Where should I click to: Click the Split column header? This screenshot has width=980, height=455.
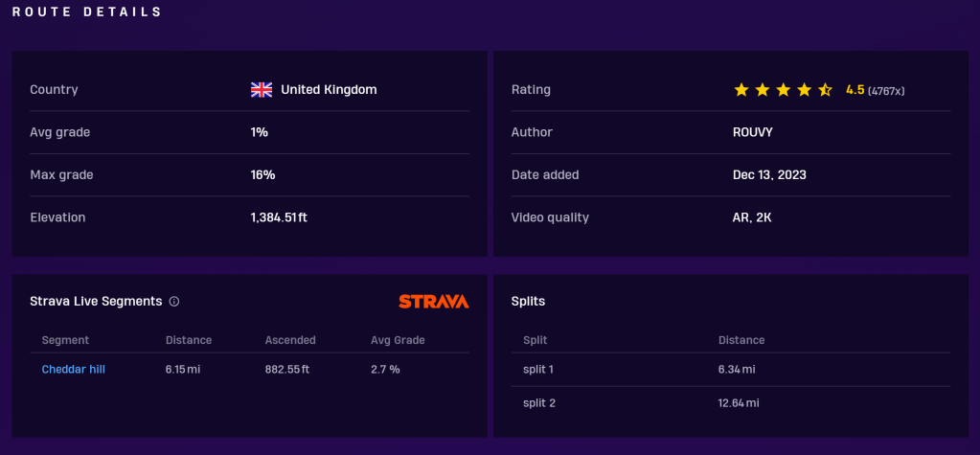tap(536, 340)
